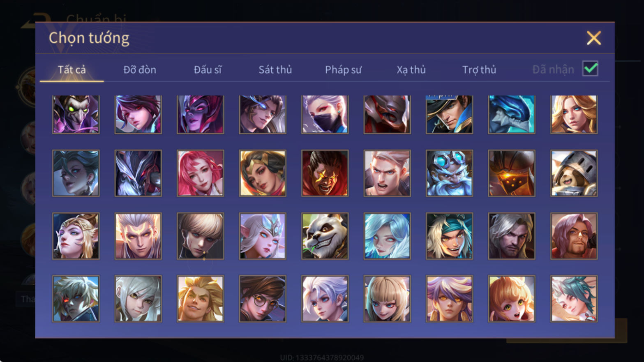Select the raccoon hero wearing a helmet

point(574,173)
